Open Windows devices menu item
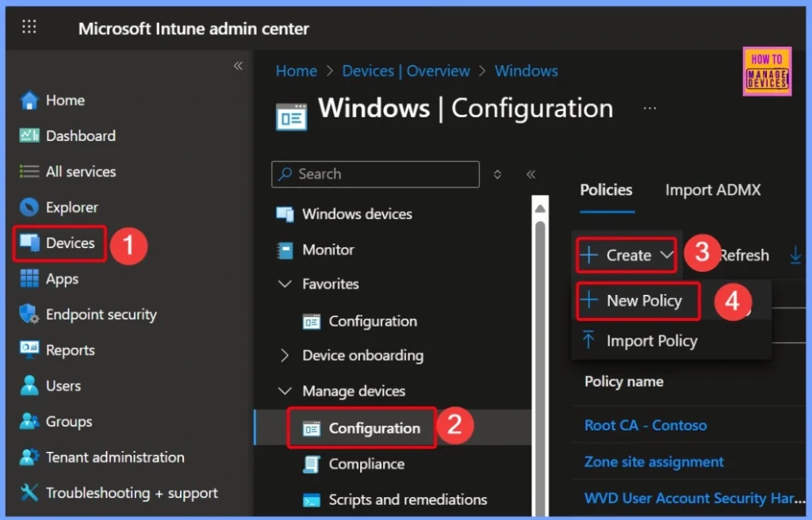812x520 pixels. pos(357,214)
